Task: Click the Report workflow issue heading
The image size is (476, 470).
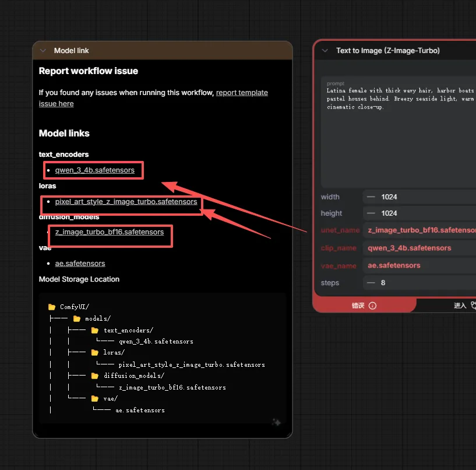Action: coord(89,71)
